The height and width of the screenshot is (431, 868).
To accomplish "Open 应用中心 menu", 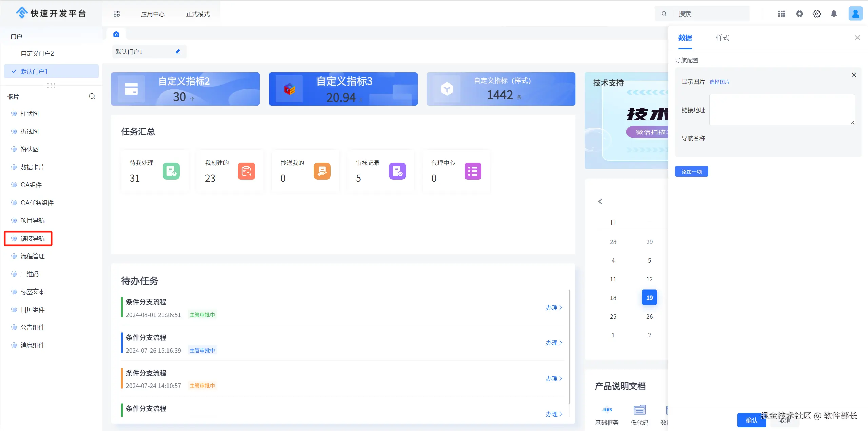I will pyautogui.click(x=153, y=14).
